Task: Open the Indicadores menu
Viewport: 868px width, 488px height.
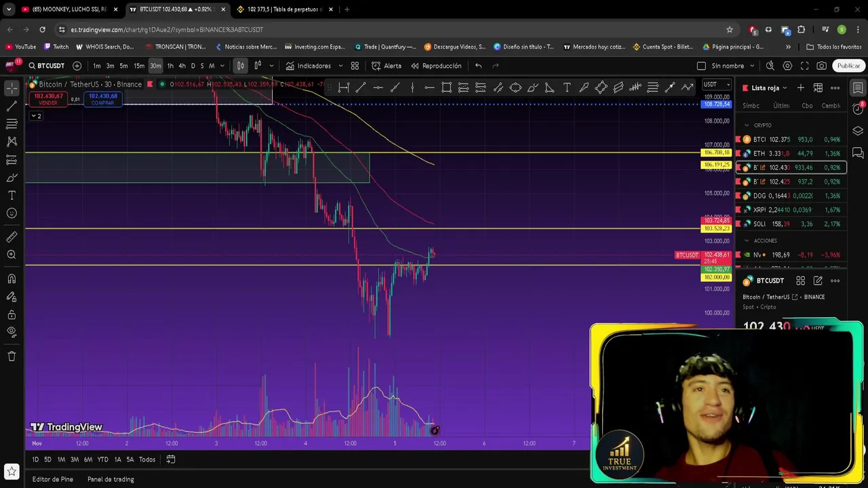Action: (x=309, y=66)
